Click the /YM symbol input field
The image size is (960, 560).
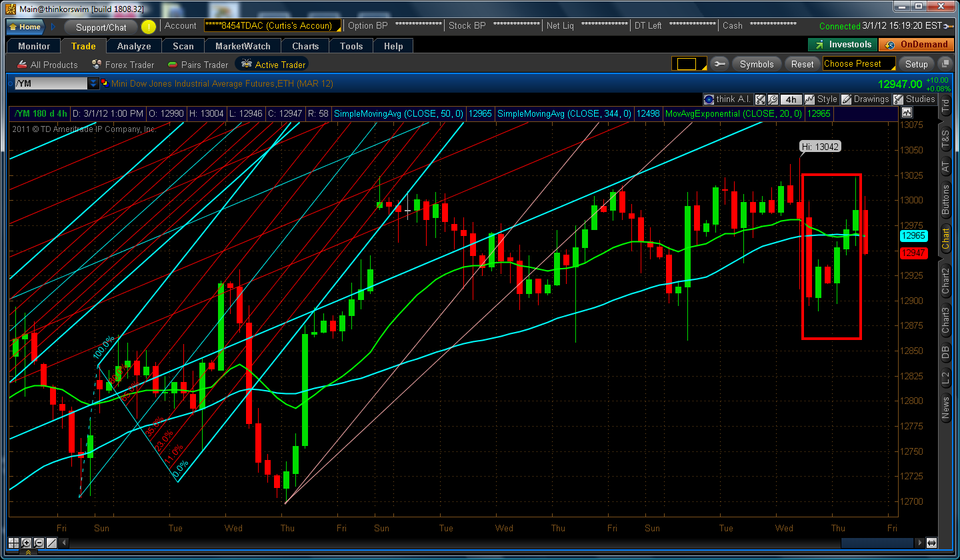[51, 83]
